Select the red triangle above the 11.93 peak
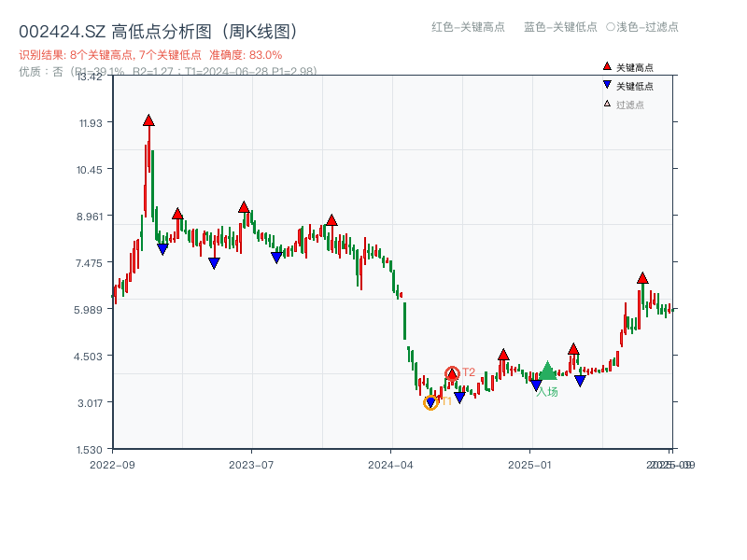Viewport: 747px width, 560px height. click(148, 119)
